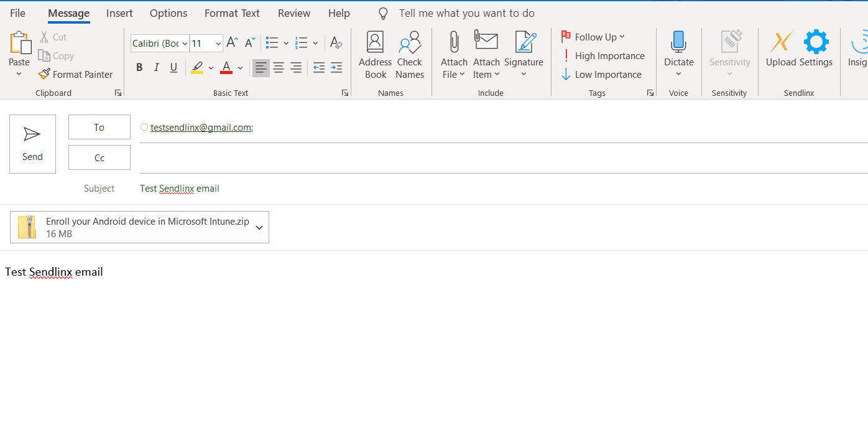The image size is (868, 445).
Task: Toggle numbered list
Action: tap(302, 43)
